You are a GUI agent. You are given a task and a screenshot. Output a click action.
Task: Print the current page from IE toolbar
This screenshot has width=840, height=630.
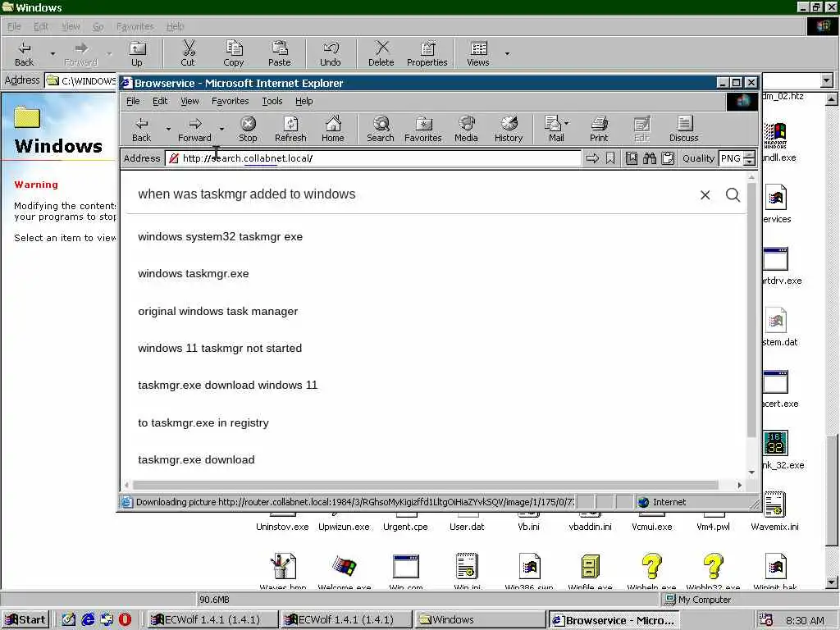(599, 129)
